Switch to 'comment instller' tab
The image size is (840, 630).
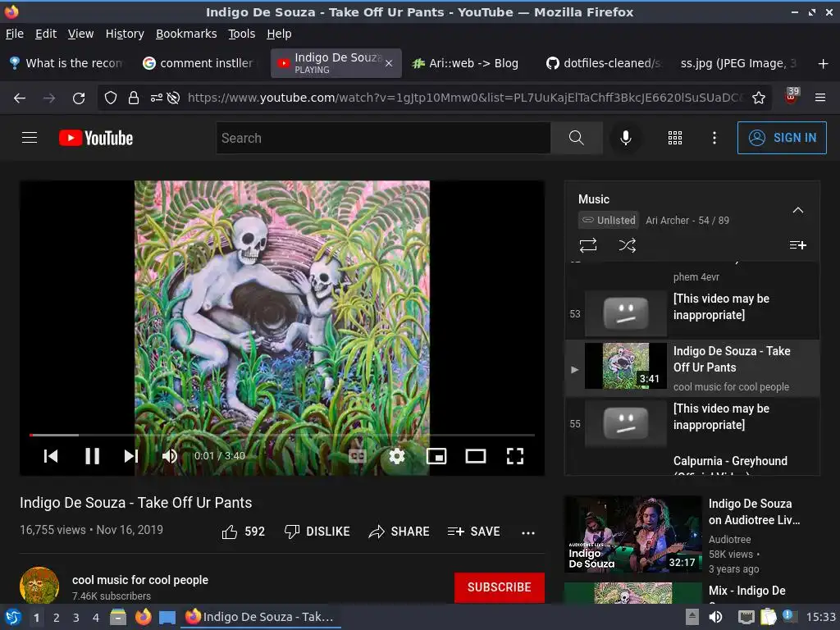click(x=201, y=63)
